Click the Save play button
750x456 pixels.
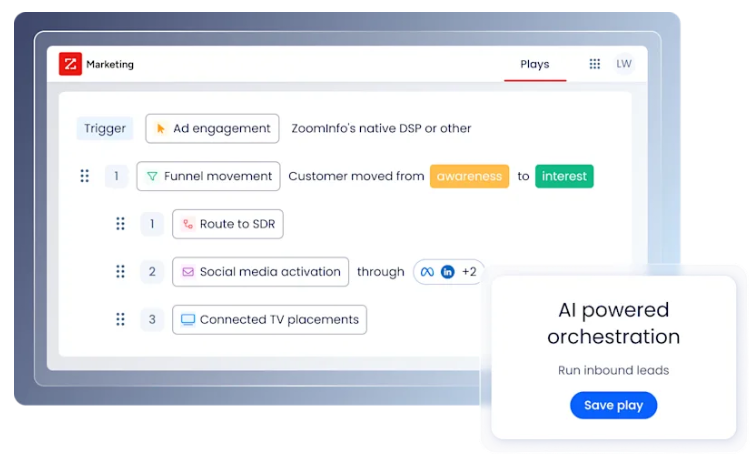614,405
